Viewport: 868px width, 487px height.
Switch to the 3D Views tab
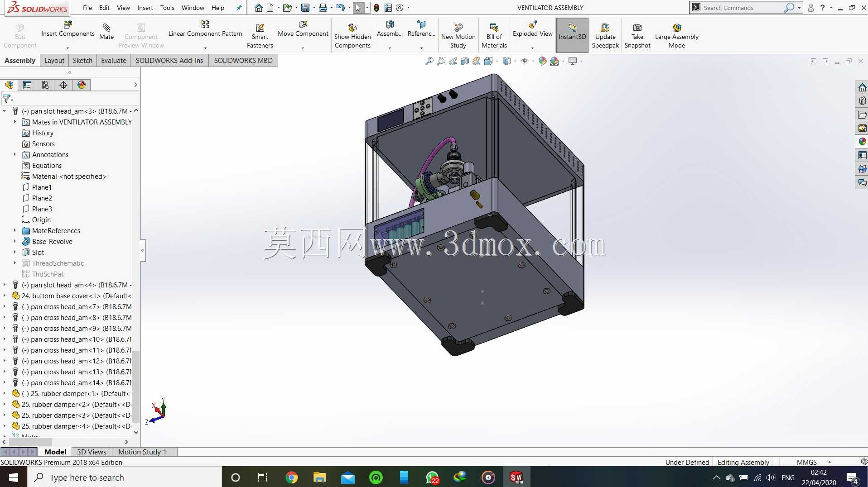[x=92, y=452]
